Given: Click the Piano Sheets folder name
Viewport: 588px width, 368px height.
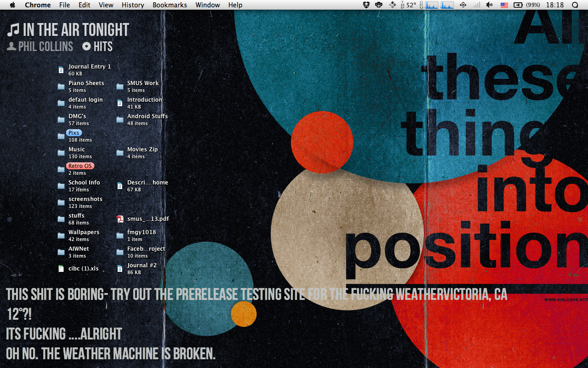Looking at the screenshot, I should coord(86,83).
